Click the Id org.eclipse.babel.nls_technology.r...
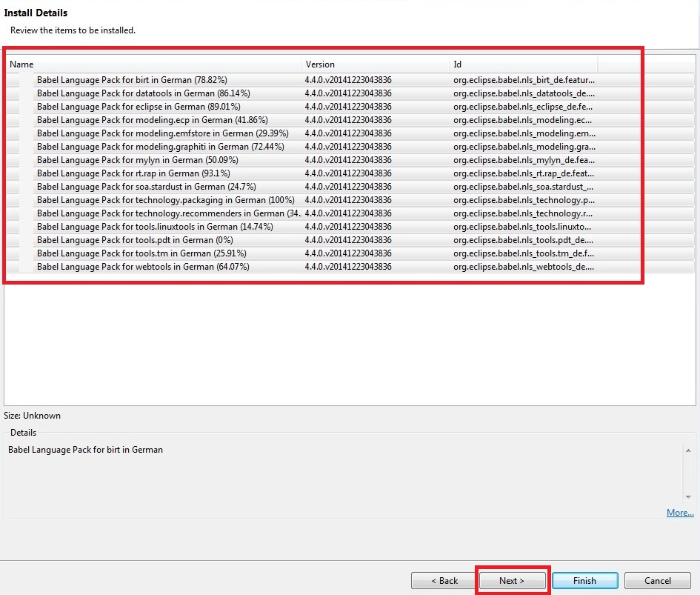The image size is (700, 595). 523,213
